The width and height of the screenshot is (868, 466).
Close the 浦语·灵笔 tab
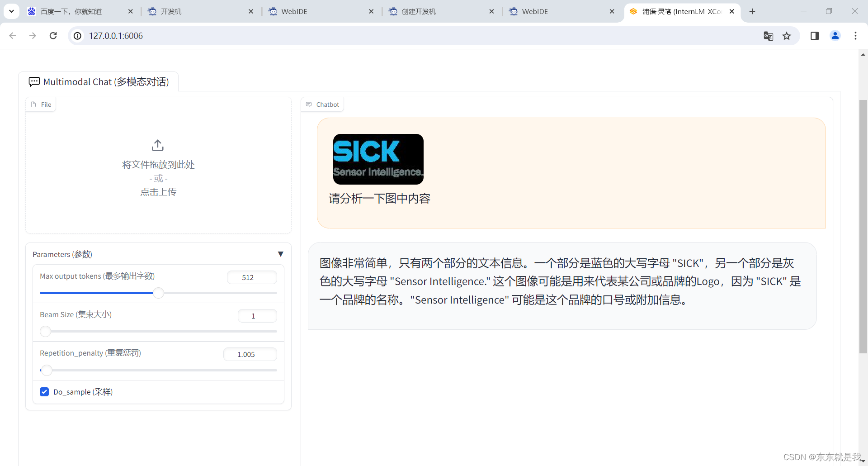(732, 11)
